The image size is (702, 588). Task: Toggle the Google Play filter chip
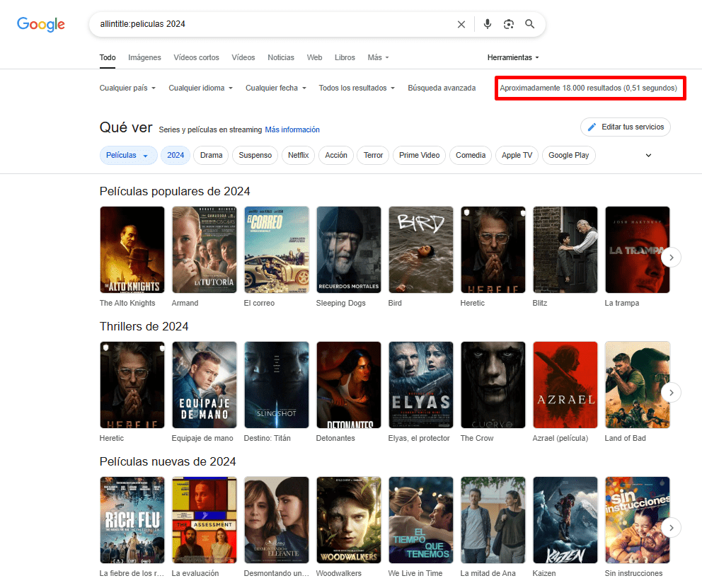point(568,155)
